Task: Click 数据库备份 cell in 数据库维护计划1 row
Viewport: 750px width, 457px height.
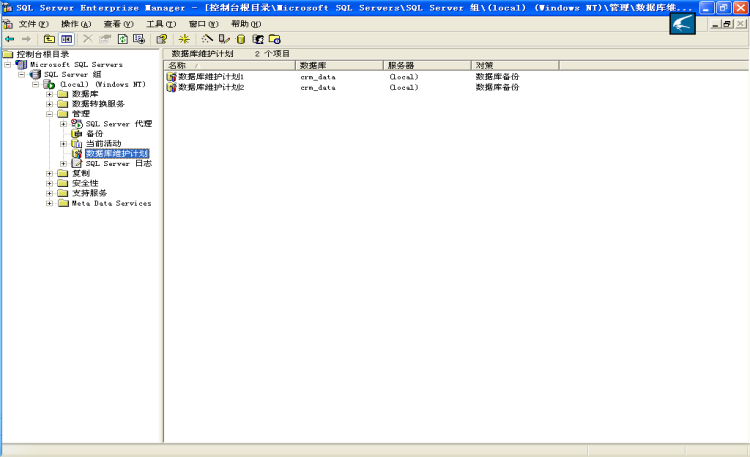Action: tap(497, 77)
